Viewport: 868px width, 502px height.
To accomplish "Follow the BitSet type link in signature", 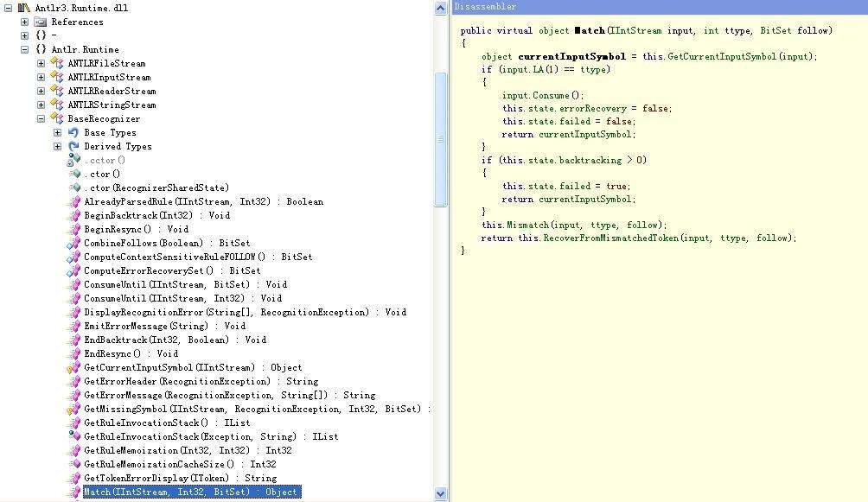I will point(775,30).
